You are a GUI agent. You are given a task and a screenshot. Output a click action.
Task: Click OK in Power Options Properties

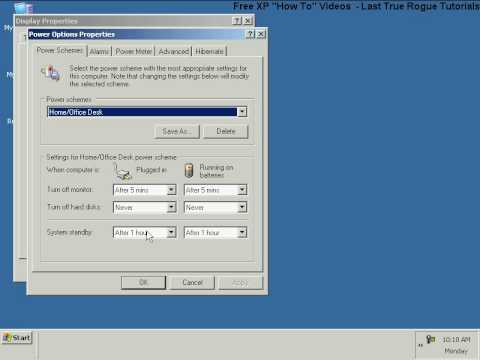click(143, 283)
